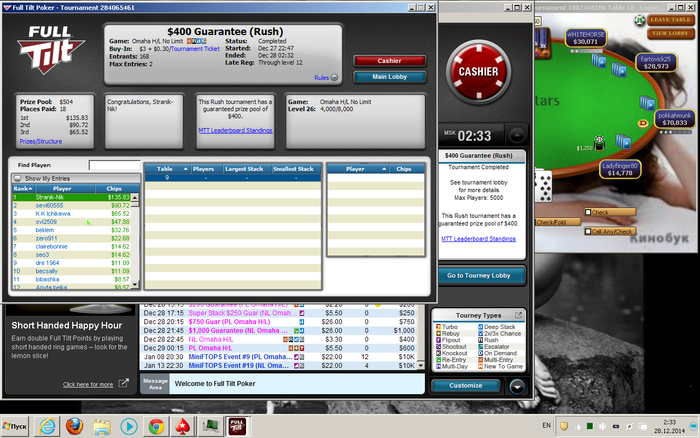The image size is (700, 438).
Task: Click the Find Player input field
Action: click(115, 165)
